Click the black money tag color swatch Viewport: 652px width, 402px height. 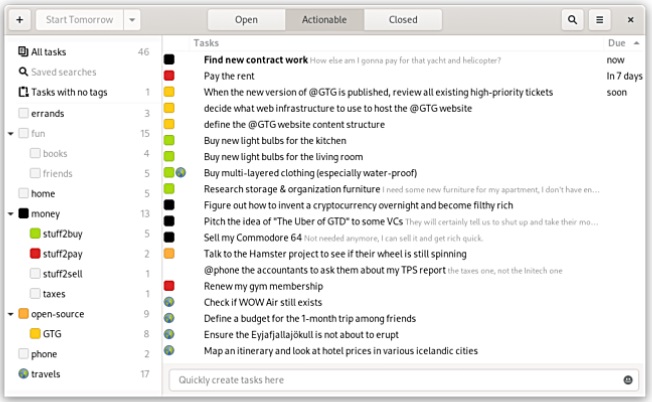pyautogui.click(x=24, y=213)
